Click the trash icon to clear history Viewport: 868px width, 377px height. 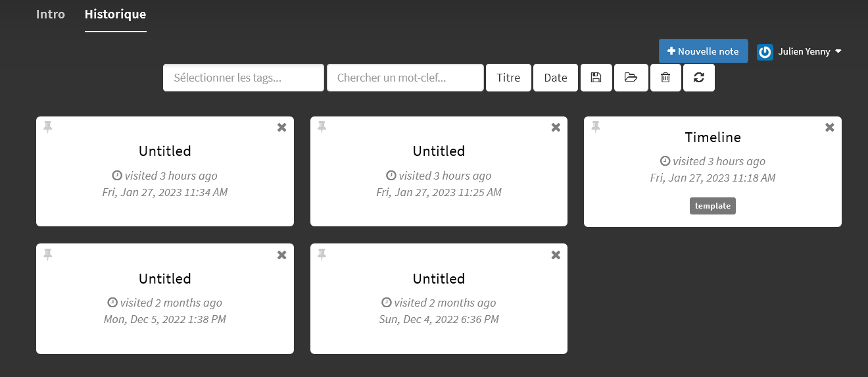click(665, 78)
